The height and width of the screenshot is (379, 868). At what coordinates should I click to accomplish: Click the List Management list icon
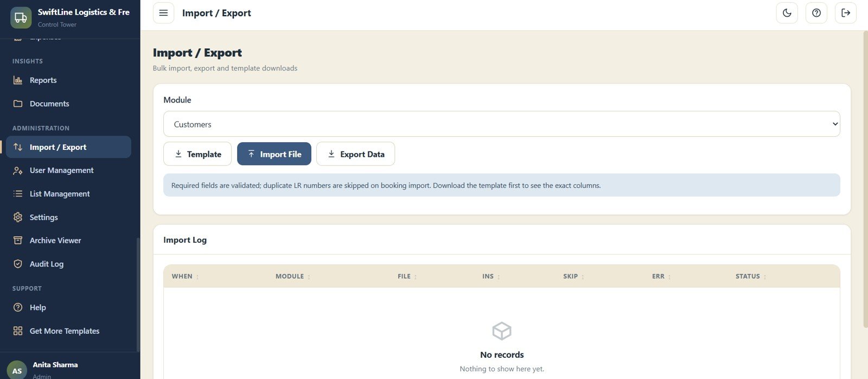coord(18,194)
